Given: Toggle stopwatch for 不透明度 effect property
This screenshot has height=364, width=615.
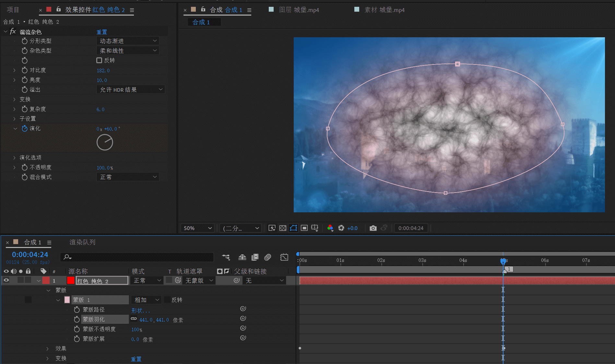Looking at the screenshot, I should 24,167.
